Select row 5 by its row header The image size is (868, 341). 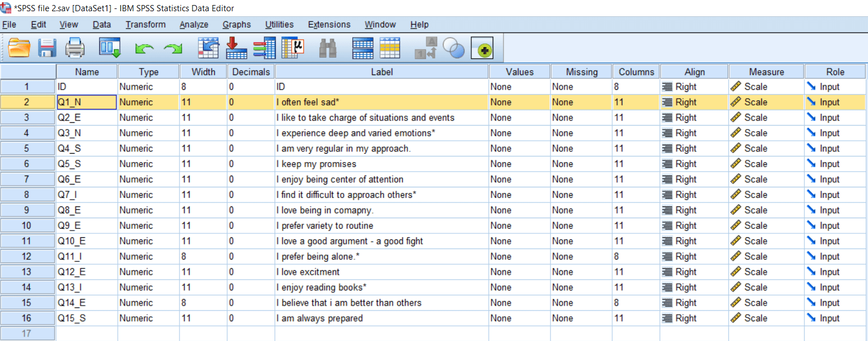coord(27,148)
